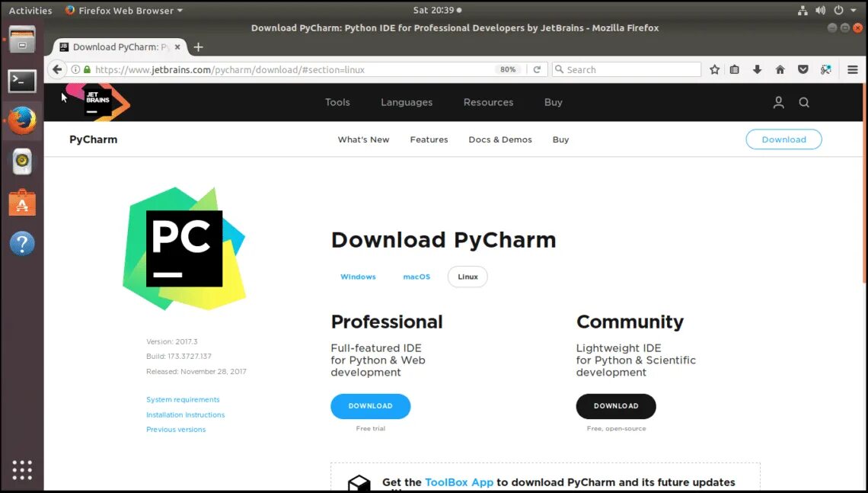Open Previous versions link

[x=175, y=429]
